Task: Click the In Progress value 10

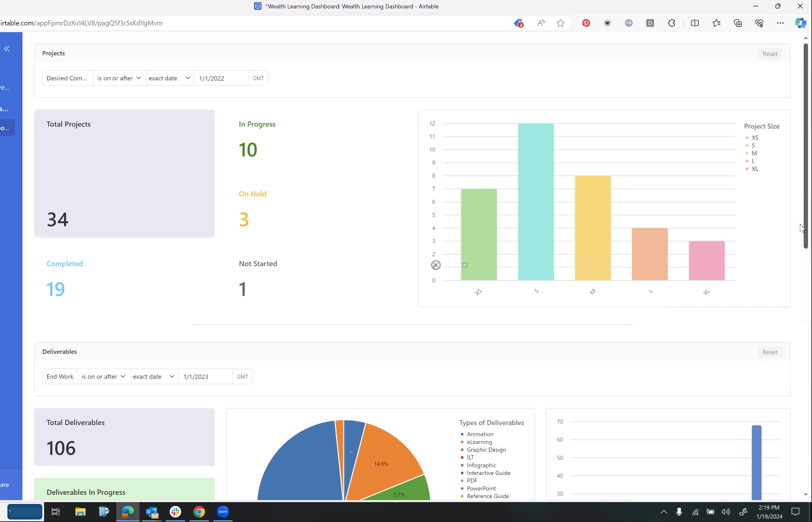Action: (x=248, y=150)
